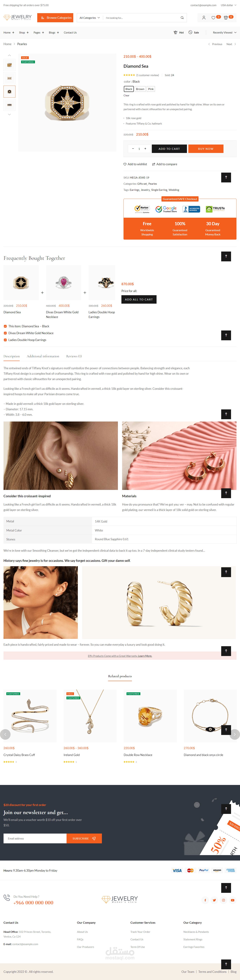Click the Facebook social icon
Image resolution: width=240 pixels, height=980 pixels.
coord(205,900)
